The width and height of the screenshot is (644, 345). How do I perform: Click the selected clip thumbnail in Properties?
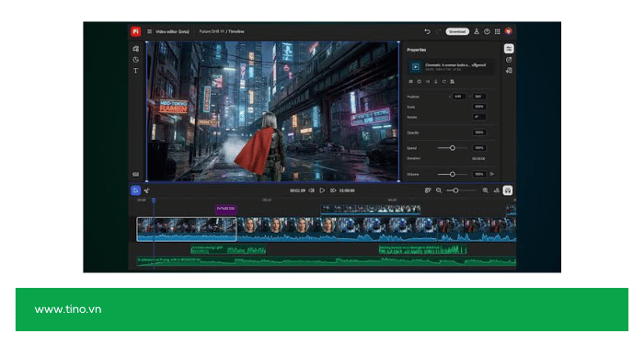click(x=415, y=66)
